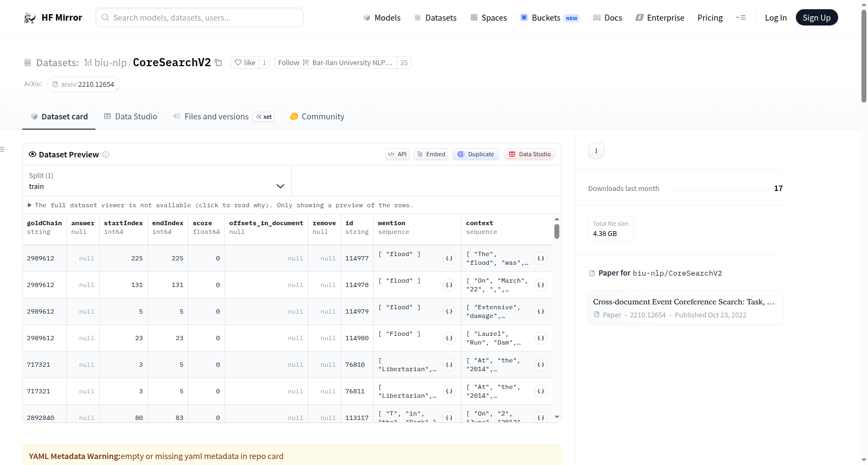Click the info icon beside Dataset Preview

[106, 155]
